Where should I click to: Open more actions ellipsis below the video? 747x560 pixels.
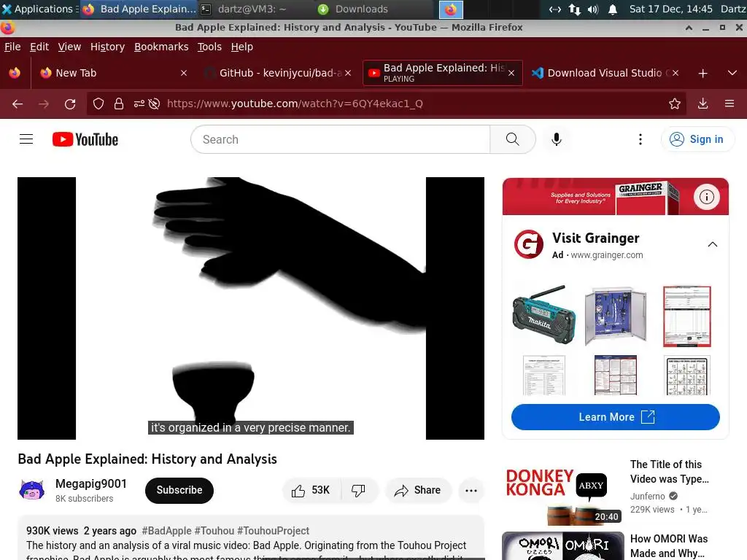click(x=471, y=490)
